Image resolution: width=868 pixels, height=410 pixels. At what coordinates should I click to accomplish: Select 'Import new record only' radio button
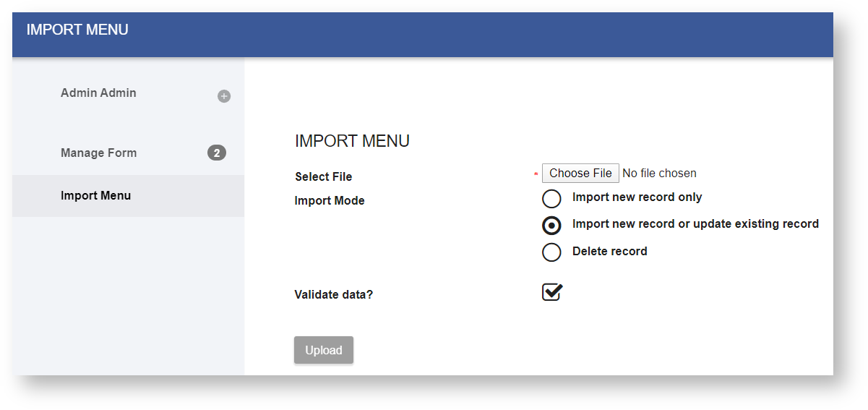tap(551, 199)
